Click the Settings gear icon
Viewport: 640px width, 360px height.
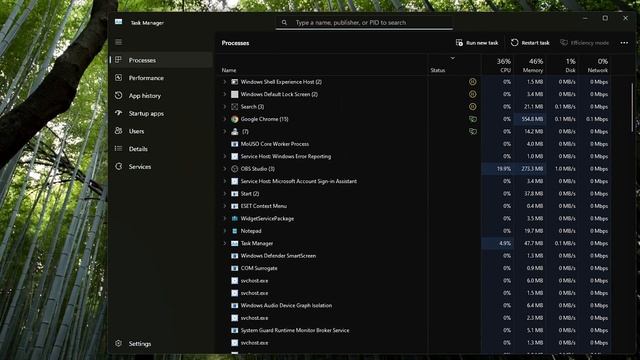pos(118,344)
